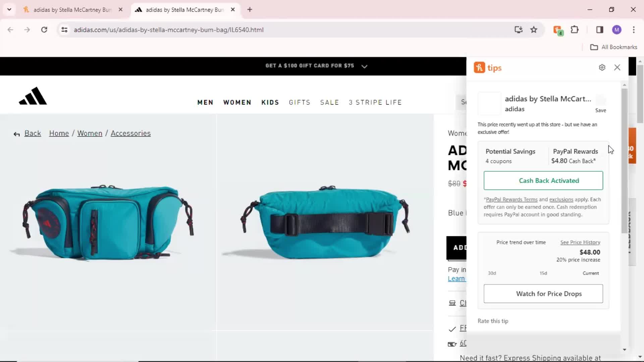Screen dimensions: 644x362
Task: Click the Honey Tips settings gear icon
Action: pyautogui.click(x=602, y=67)
